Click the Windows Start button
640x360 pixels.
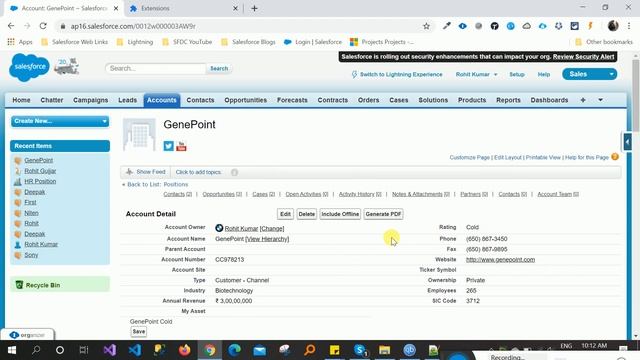(12, 350)
